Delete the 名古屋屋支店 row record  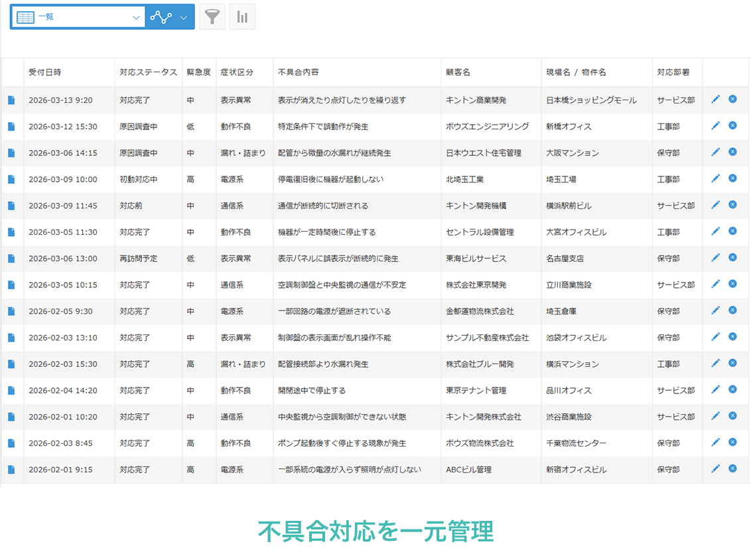coord(732,257)
